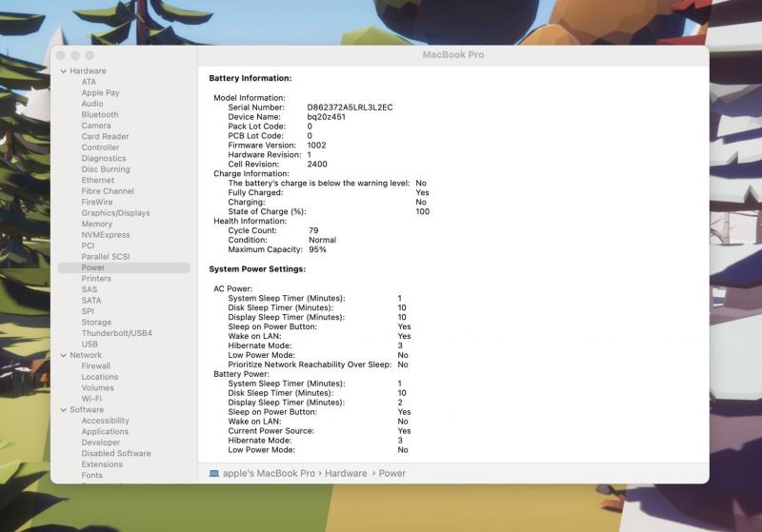Open FireWire in the sidebar
Viewport: 762px width, 532px height.
tap(97, 202)
